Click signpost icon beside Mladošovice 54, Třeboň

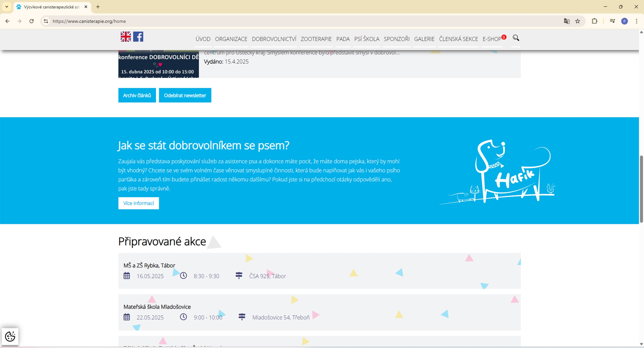[242, 317]
